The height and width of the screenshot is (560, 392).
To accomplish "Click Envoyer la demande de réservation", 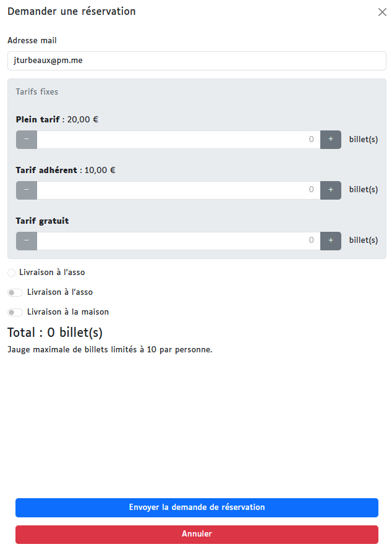I will [x=197, y=507].
